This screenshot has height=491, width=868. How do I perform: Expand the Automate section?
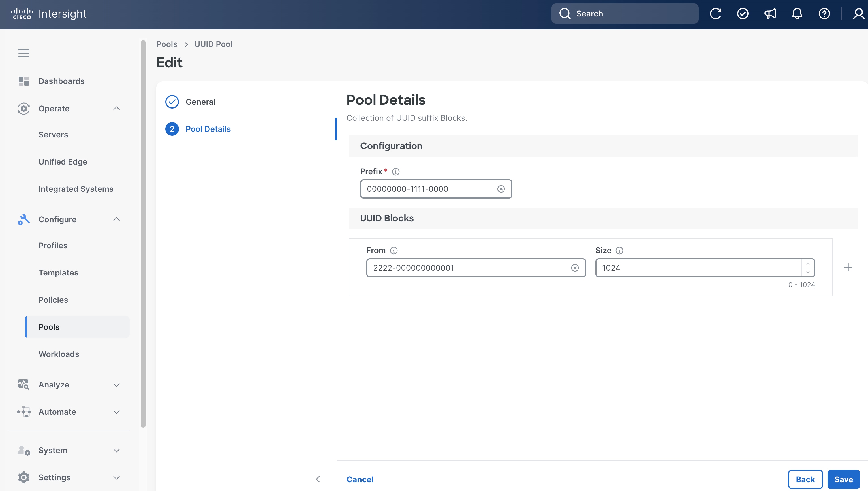[116, 412]
